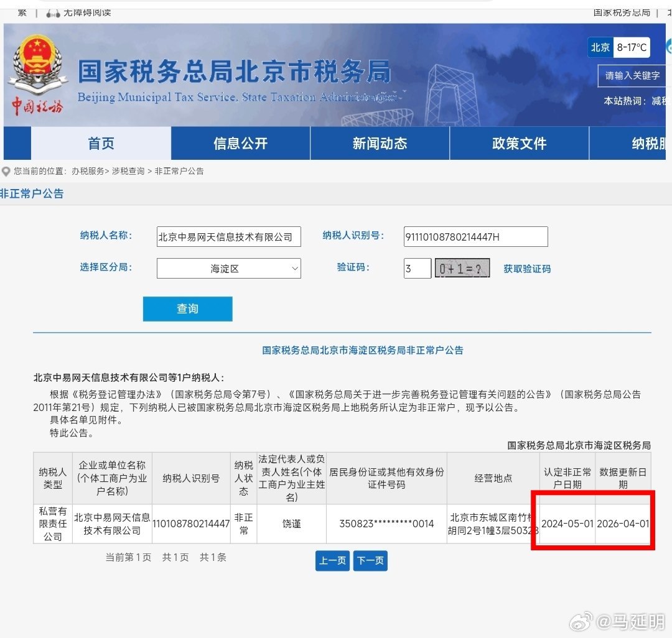The height and width of the screenshot is (638, 672).
Task: Open the 政策文件 menu
Action: (x=519, y=143)
